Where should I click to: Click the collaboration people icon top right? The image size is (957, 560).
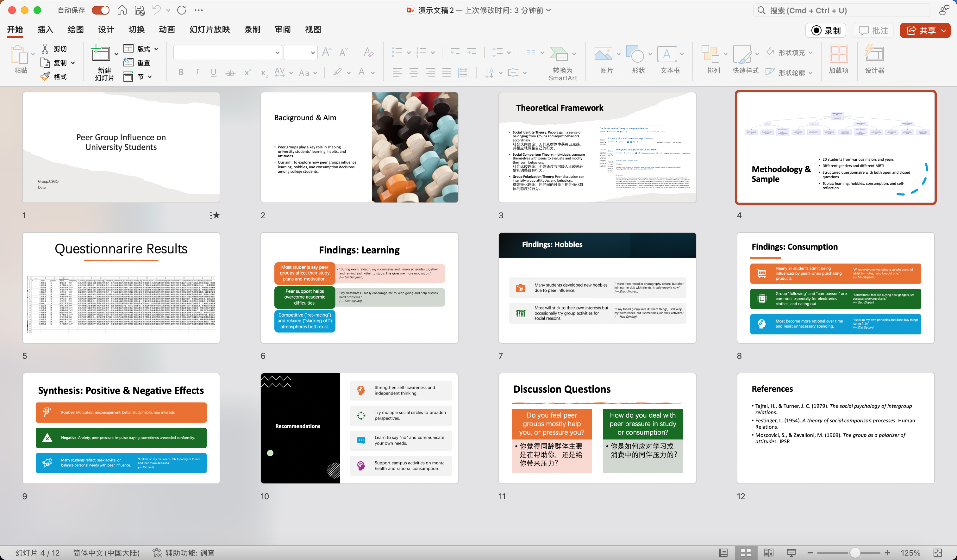pos(944,10)
